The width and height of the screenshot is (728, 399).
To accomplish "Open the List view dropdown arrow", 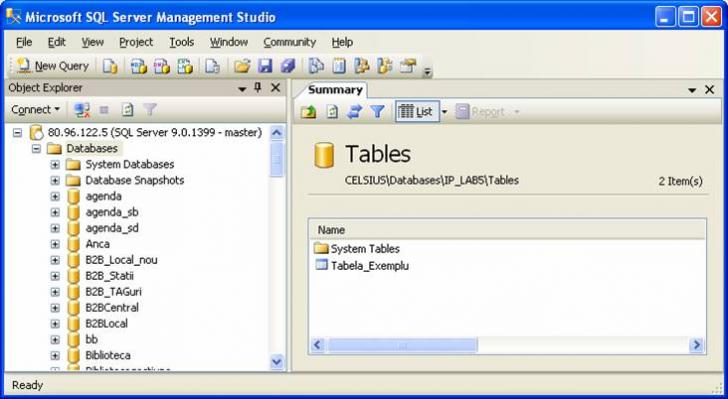I will (444, 111).
